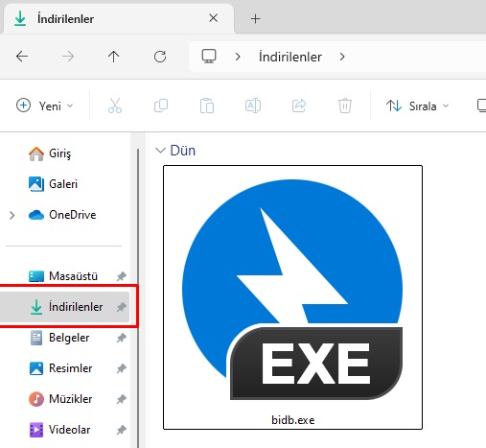Viewport: 486px width, 448px height.
Task: Navigate back with the left arrow
Action: 22,57
